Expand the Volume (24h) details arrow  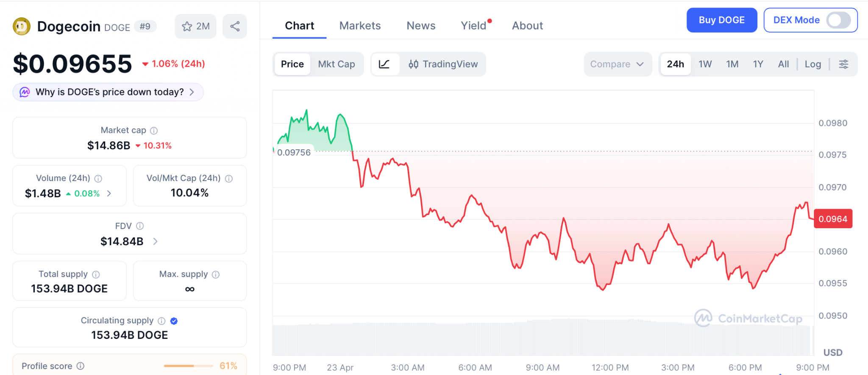point(109,193)
